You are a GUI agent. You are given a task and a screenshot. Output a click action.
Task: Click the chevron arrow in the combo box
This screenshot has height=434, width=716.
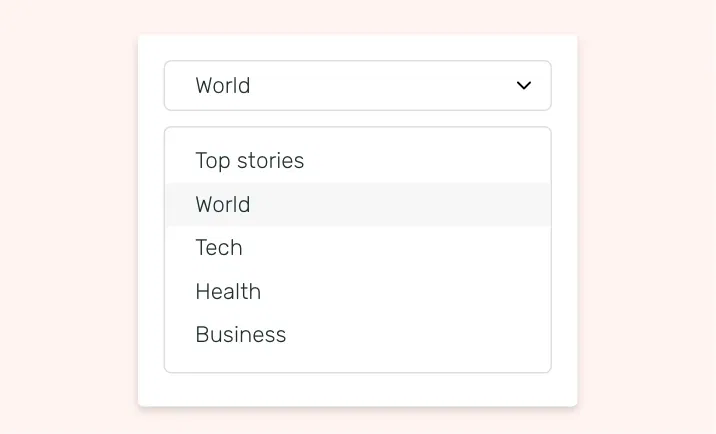[523, 86]
